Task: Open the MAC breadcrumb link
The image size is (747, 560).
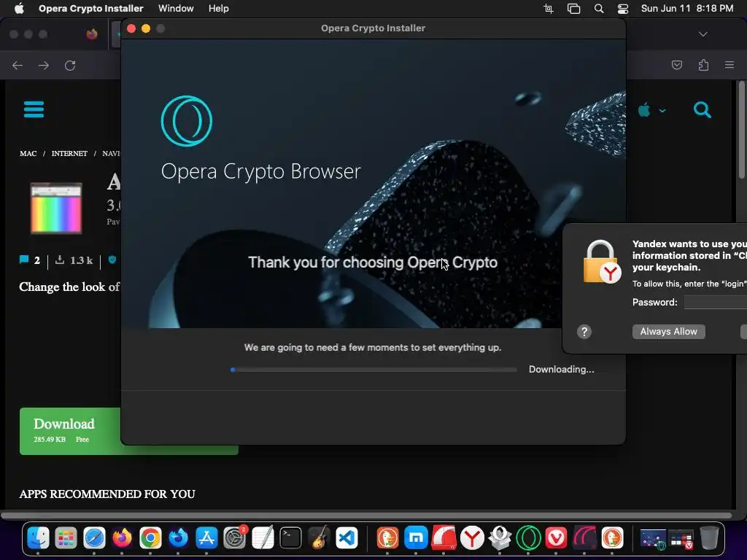Action: (28, 153)
